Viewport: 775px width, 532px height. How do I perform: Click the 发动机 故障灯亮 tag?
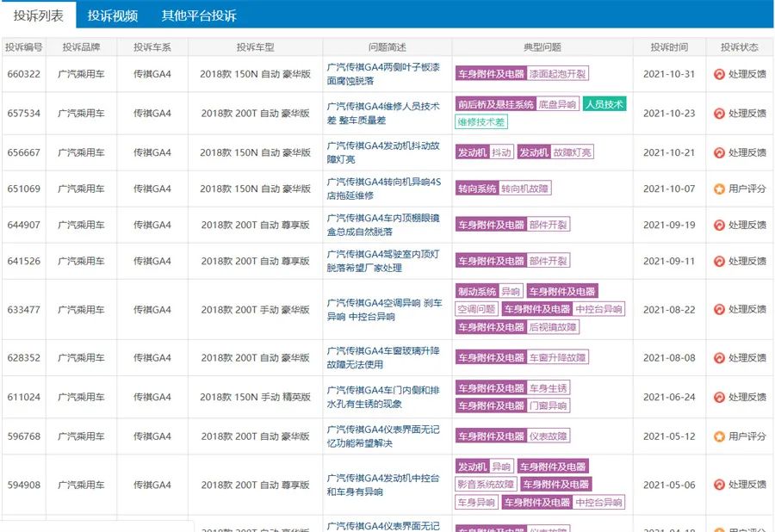[x=555, y=152]
